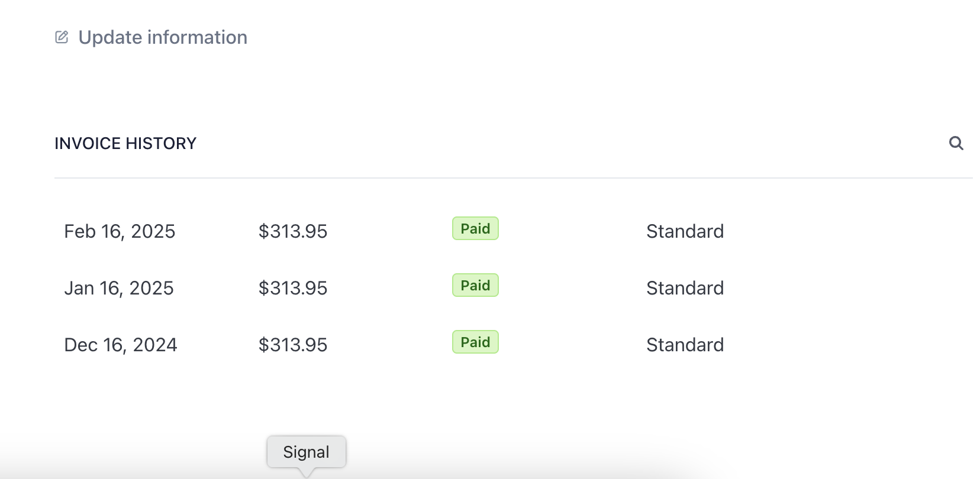The height and width of the screenshot is (479, 980).
Task: Click the Paid badge on the Jan 16 invoice
Action: pos(475,286)
